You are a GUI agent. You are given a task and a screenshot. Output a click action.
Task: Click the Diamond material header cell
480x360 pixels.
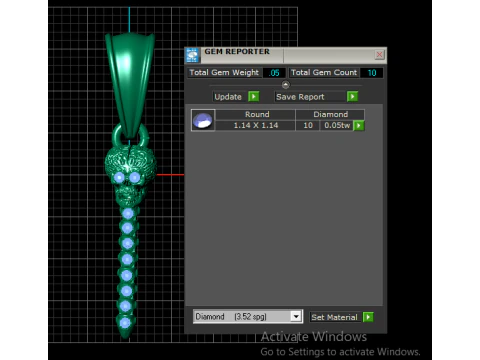tap(330, 114)
